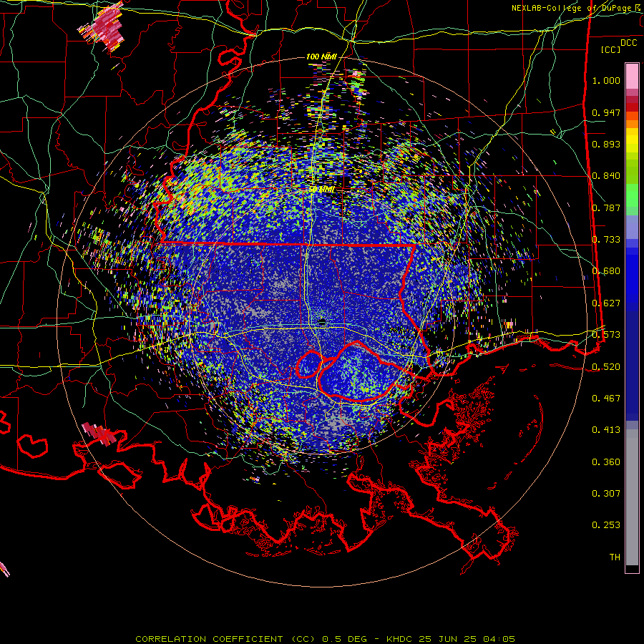Click the CORRELATION COEFFICIENT (CC) caption text
The width and height of the screenshot is (644, 644).
tap(225, 639)
